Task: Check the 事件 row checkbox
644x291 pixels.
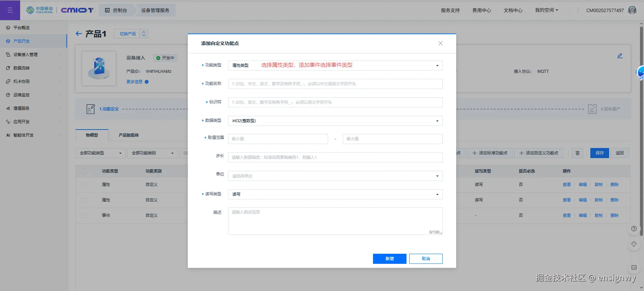Action: click(84, 215)
